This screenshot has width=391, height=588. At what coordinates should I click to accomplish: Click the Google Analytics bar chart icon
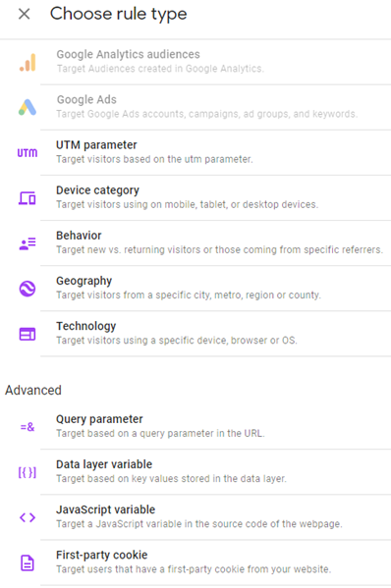[x=28, y=62]
